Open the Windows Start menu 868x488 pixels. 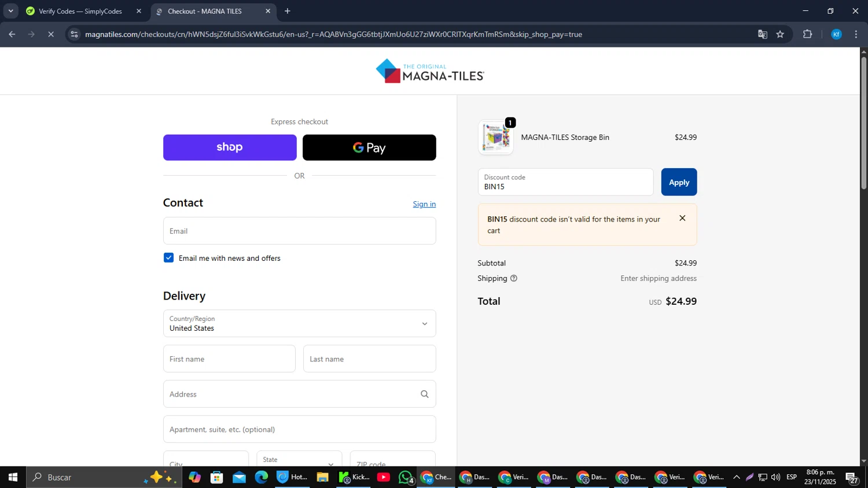tap(13, 477)
